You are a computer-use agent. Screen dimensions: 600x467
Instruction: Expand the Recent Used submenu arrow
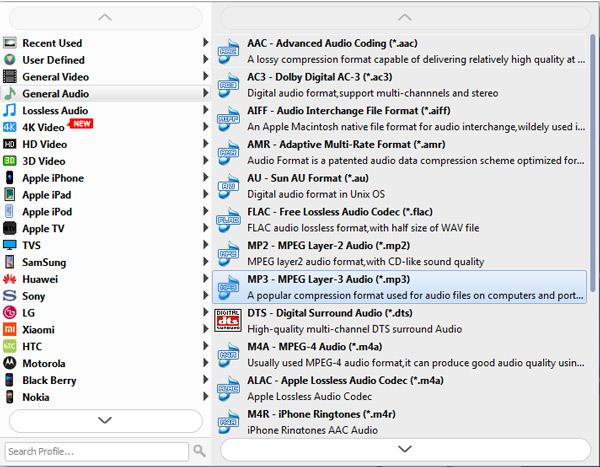205,42
